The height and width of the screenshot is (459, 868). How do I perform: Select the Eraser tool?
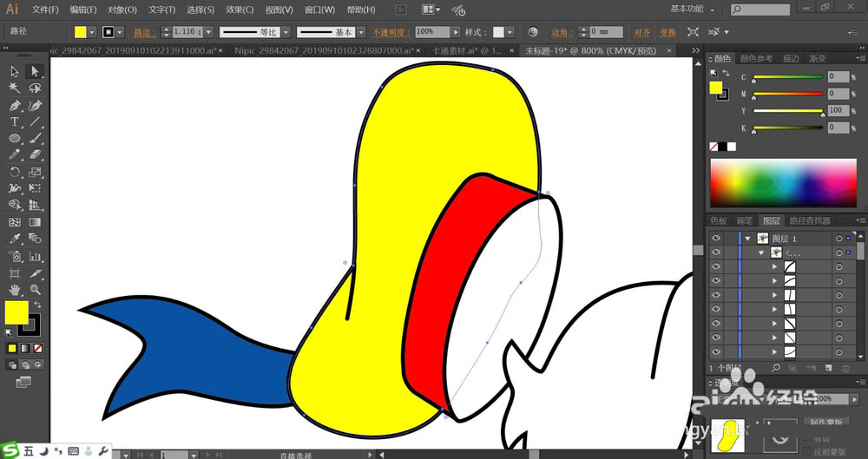[x=35, y=154]
